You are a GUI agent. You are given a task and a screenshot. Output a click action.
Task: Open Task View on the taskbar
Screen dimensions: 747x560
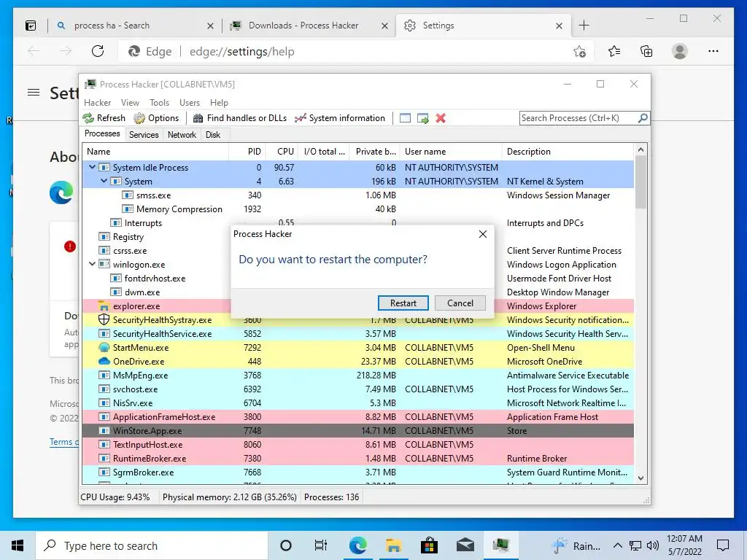click(x=321, y=545)
